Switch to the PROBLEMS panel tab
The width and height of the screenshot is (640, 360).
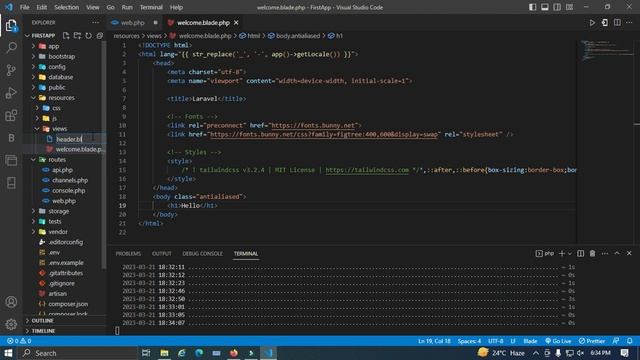coord(128,253)
